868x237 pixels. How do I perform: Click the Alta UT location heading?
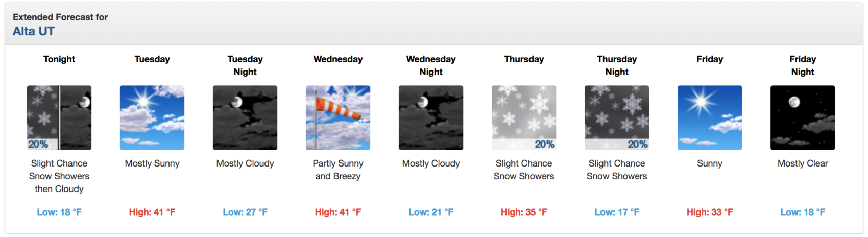[x=34, y=31]
